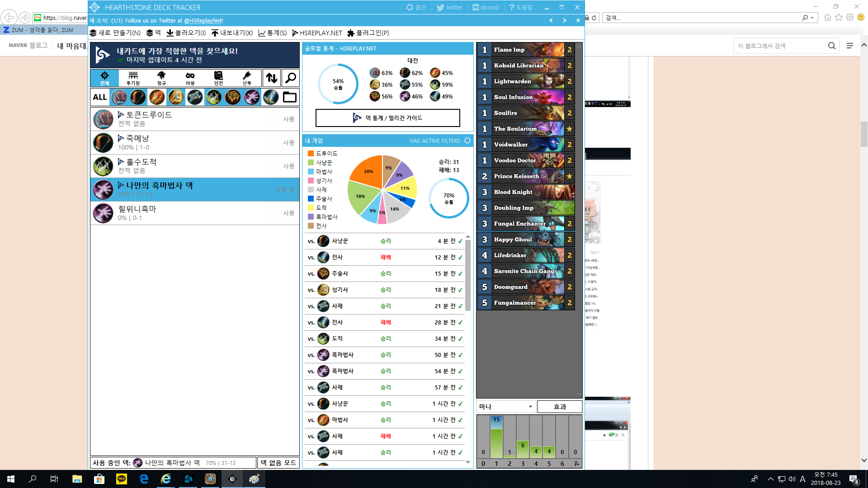The width and height of the screenshot is (868, 488).
Task: Show the previous news item arrow
Action: click(551, 20)
